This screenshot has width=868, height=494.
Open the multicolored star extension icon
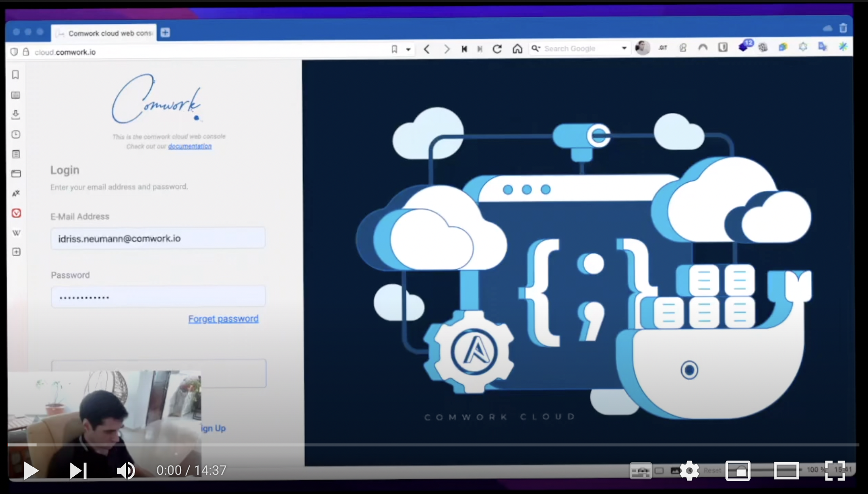pos(843,47)
